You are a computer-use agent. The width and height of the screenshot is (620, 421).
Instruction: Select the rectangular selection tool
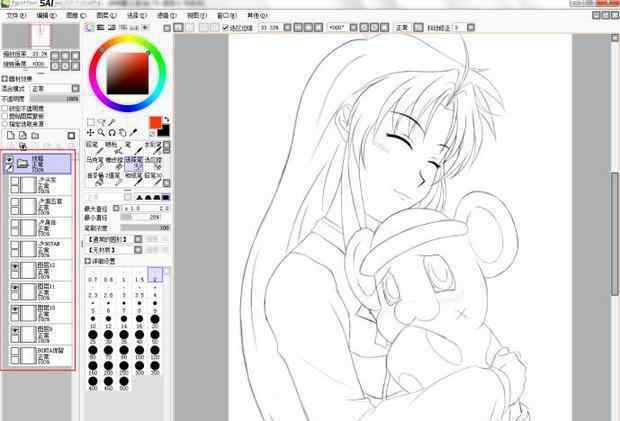pos(91,122)
